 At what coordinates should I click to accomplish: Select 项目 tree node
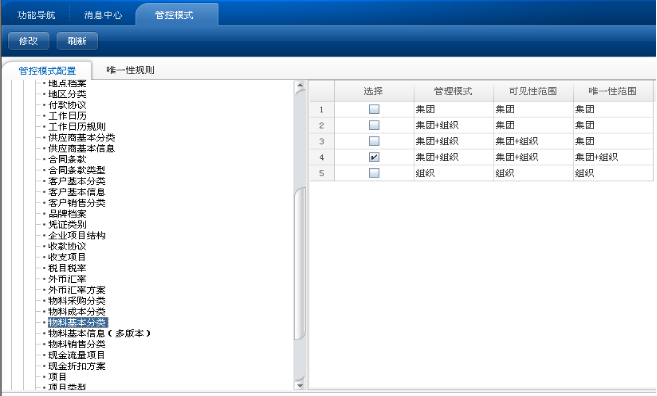pyautogui.click(x=58, y=377)
